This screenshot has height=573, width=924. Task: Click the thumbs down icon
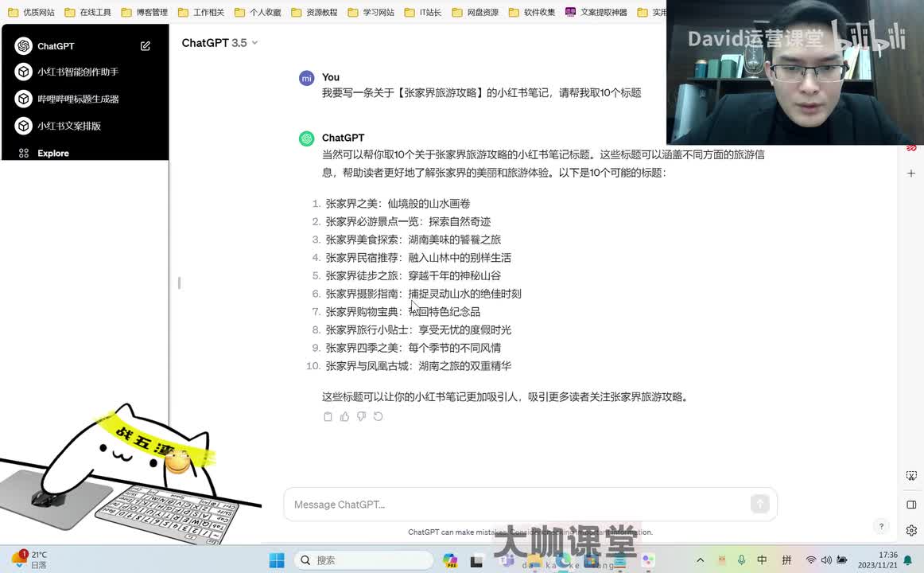click(x=361, y=416)
